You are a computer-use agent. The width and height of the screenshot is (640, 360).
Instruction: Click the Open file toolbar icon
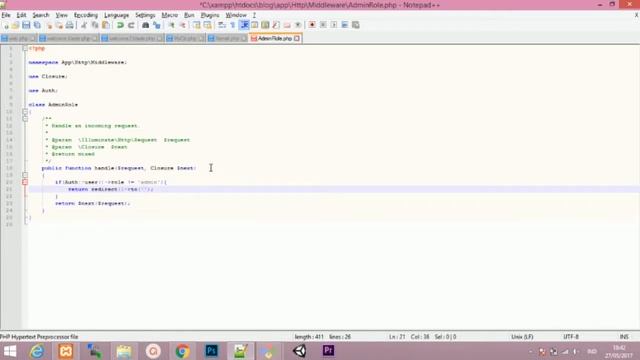(16, 25)
